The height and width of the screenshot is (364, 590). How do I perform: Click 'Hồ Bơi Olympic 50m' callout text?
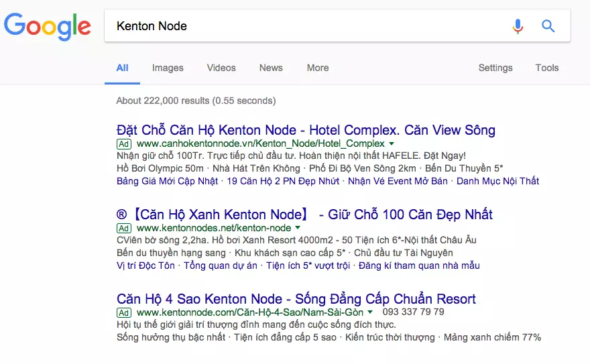click(x=160, y=168)
